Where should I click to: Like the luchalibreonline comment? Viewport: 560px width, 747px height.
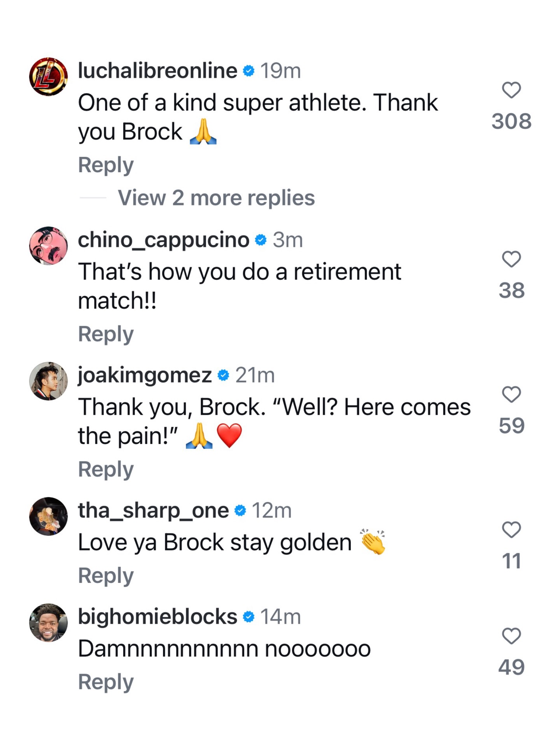pyautogui.click(x=511, y=90)
